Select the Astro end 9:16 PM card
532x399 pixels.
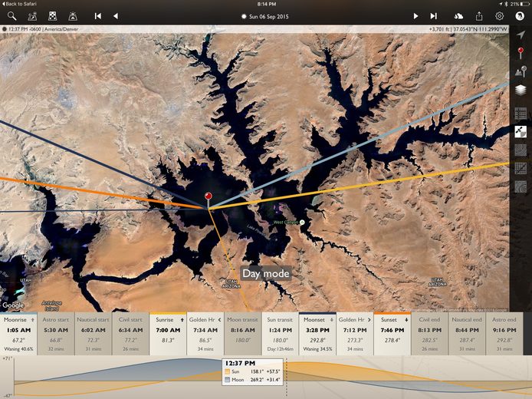pos(504,334)
